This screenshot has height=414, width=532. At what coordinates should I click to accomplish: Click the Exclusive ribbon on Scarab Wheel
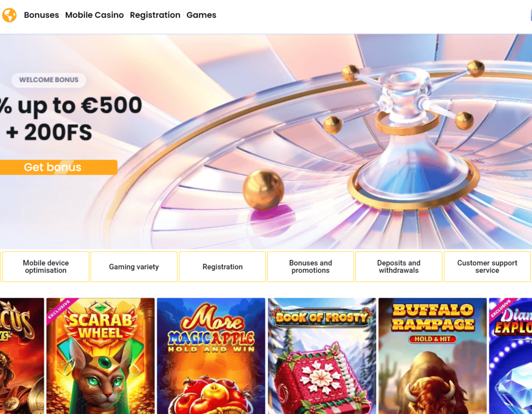(x=60, y=309)
